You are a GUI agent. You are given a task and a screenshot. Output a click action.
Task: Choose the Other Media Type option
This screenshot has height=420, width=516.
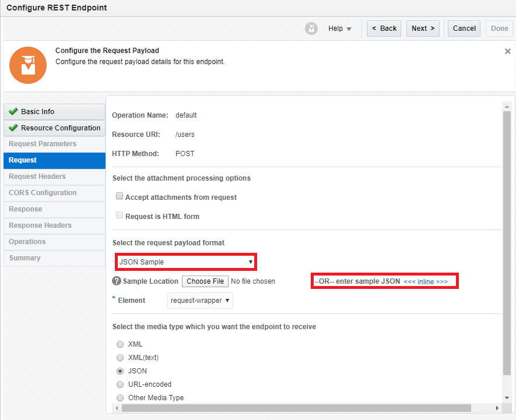click(x=120, y=397)
